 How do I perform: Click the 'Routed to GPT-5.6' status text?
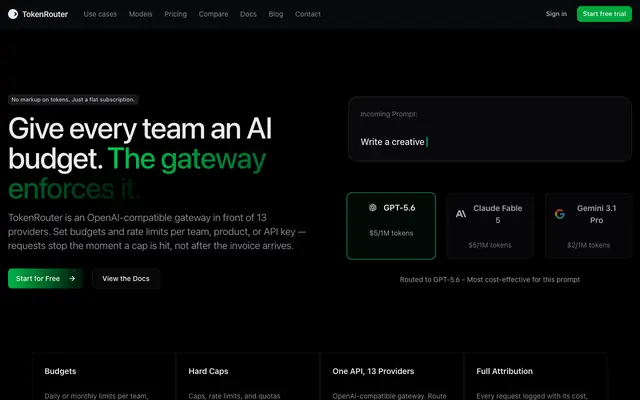coord(490,280)
